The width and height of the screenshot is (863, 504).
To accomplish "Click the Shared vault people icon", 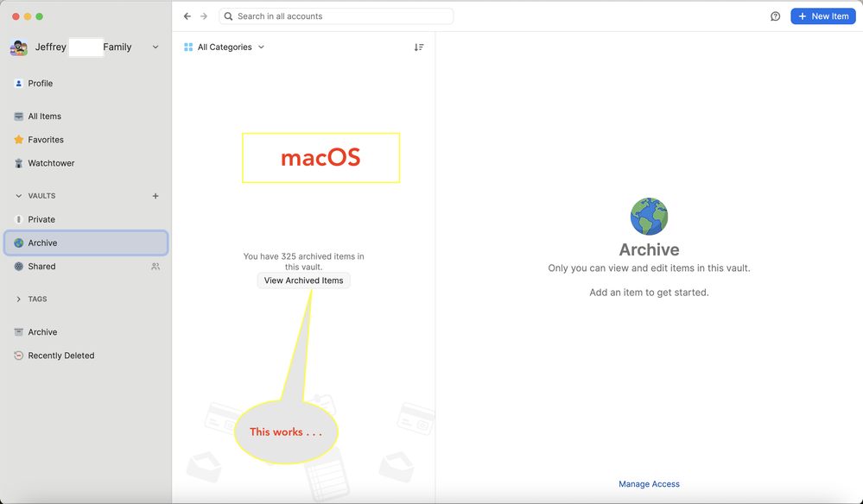I will point(155,267).
